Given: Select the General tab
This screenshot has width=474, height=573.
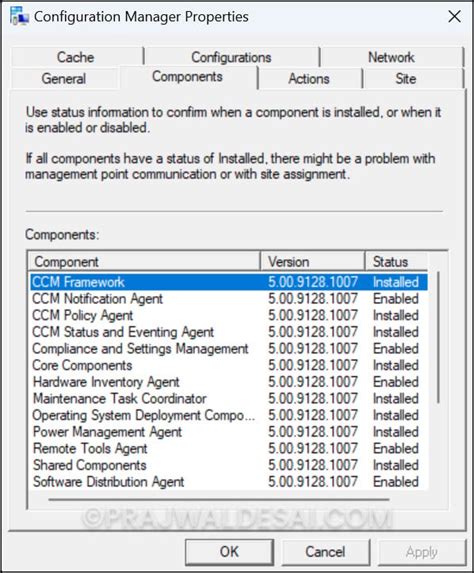Looking at the screenshot, I should click(x=64, y=78).
